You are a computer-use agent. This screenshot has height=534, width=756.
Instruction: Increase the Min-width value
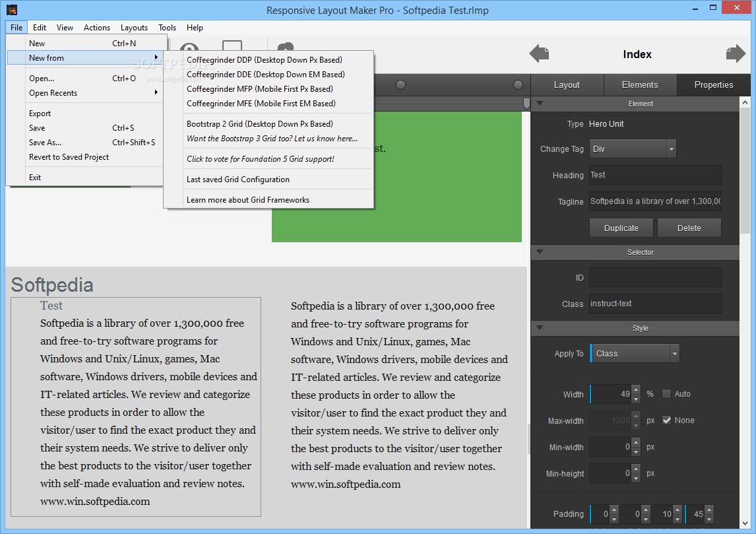click(636, 442)
